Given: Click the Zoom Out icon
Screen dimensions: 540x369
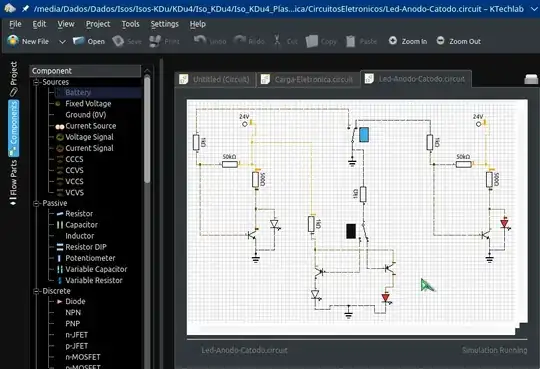Looking at the screenshot, I should [x=440, y=41].
